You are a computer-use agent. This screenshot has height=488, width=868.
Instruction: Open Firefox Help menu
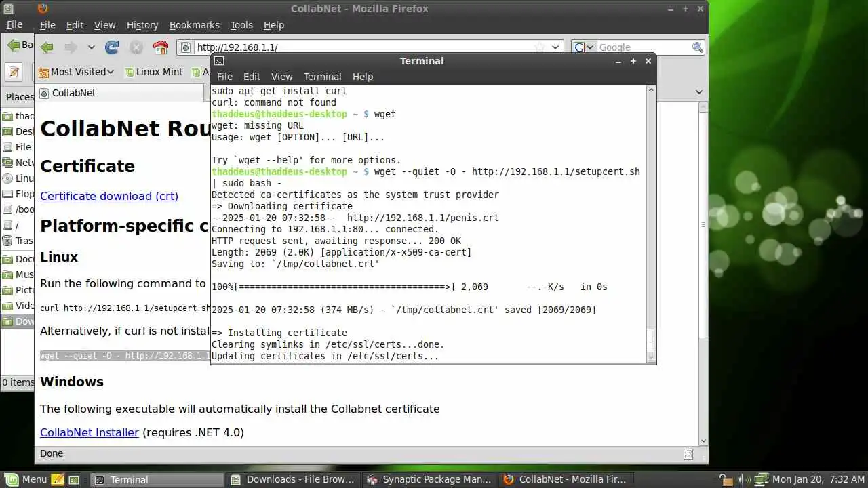(x=274, y=25)
